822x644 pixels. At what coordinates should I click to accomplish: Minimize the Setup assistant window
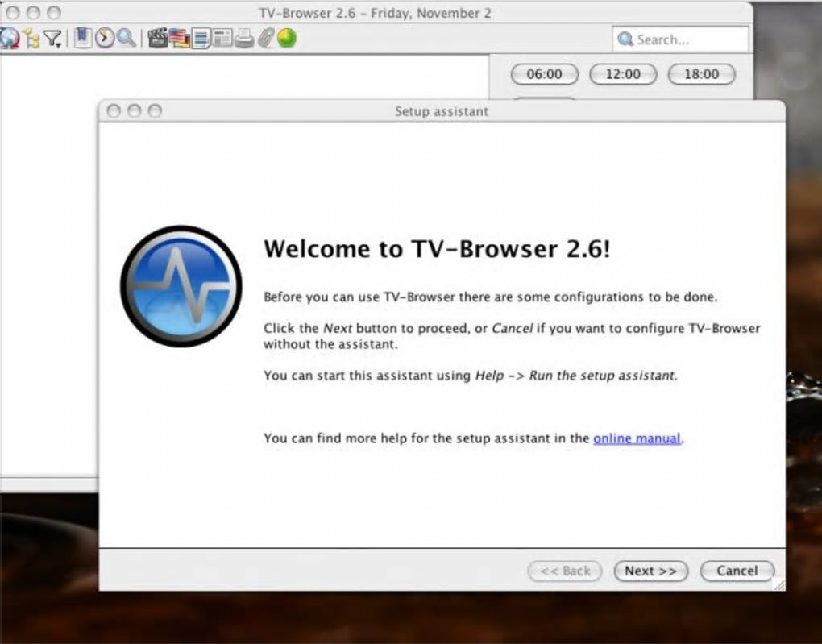click(135, 110)
